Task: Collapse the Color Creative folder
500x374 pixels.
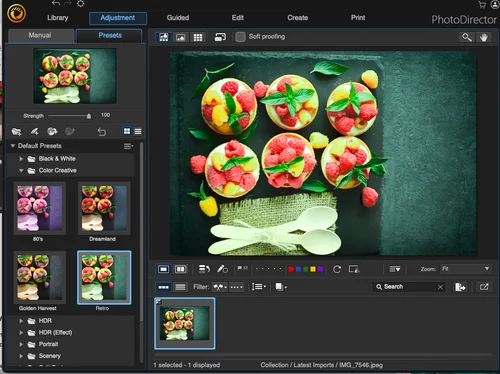Action: pyautogui.click(x=21, y=170)
